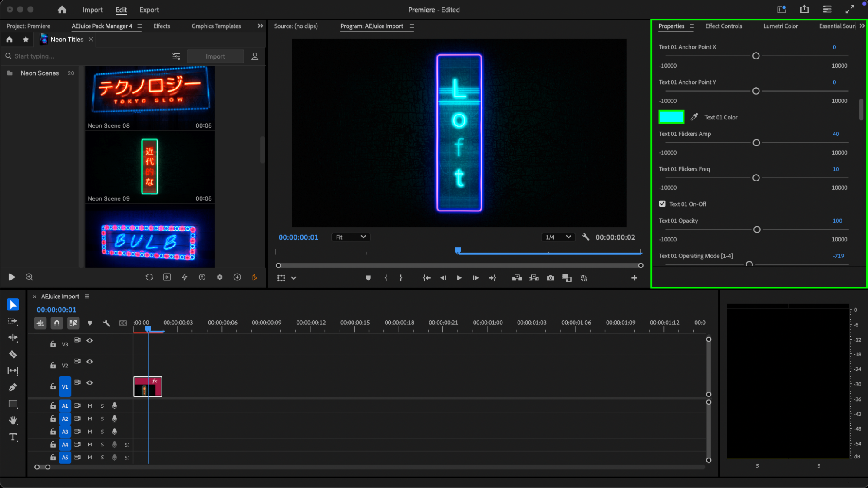This screenshot has height=488, width=868.
Task: Open the AEJuice filter settings icon
Action: (x=176, y=56)
